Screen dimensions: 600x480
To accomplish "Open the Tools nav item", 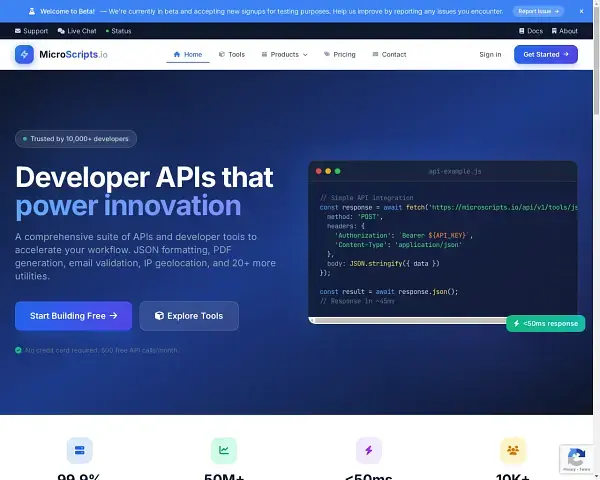I will (231, 54).
